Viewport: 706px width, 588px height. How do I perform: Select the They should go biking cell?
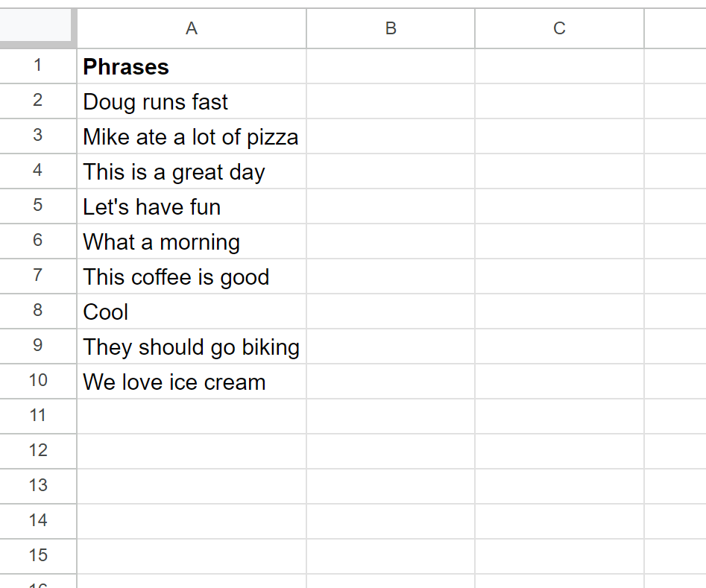192,347
